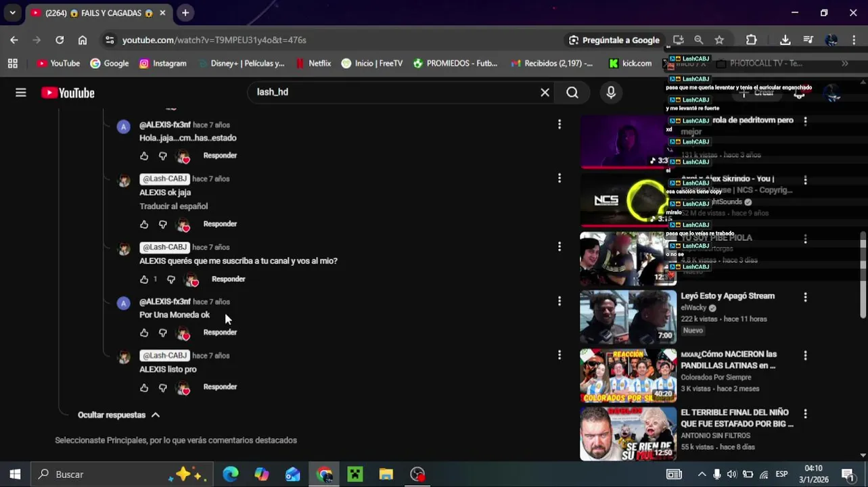The height and width of the screenshot is (487, 868).
Task: Open the Netflix bookmark
Action: click(x=313, y=63)
